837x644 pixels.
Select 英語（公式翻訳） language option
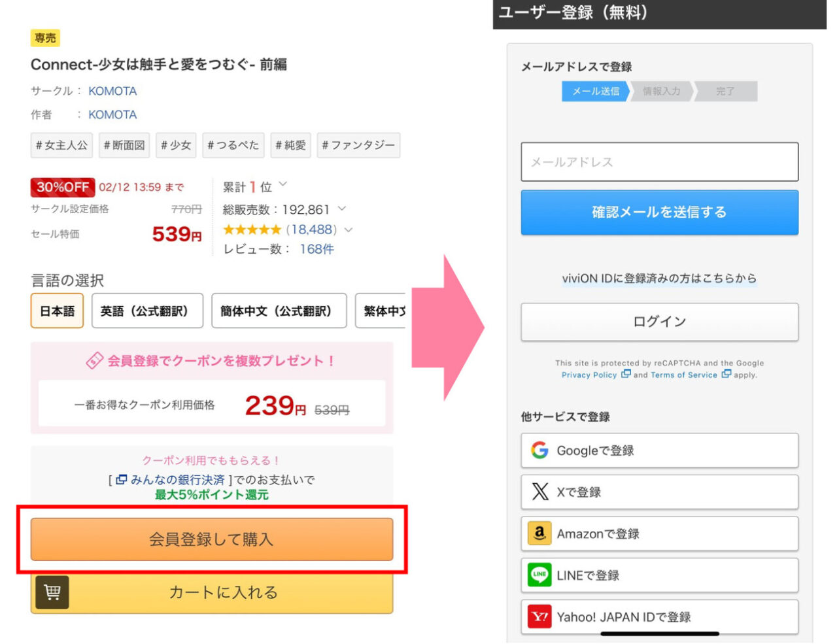point(147,311)
